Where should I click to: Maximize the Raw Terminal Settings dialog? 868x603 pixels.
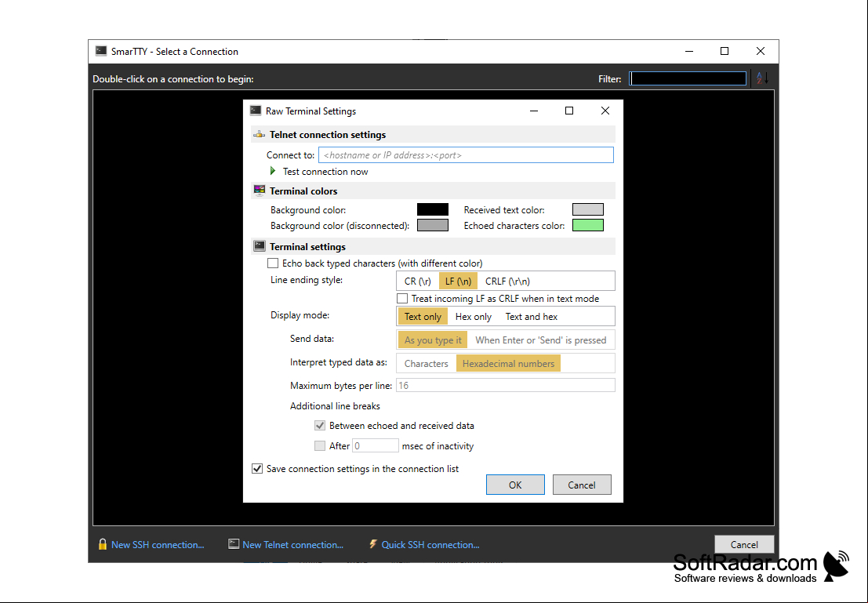point(569,111)
